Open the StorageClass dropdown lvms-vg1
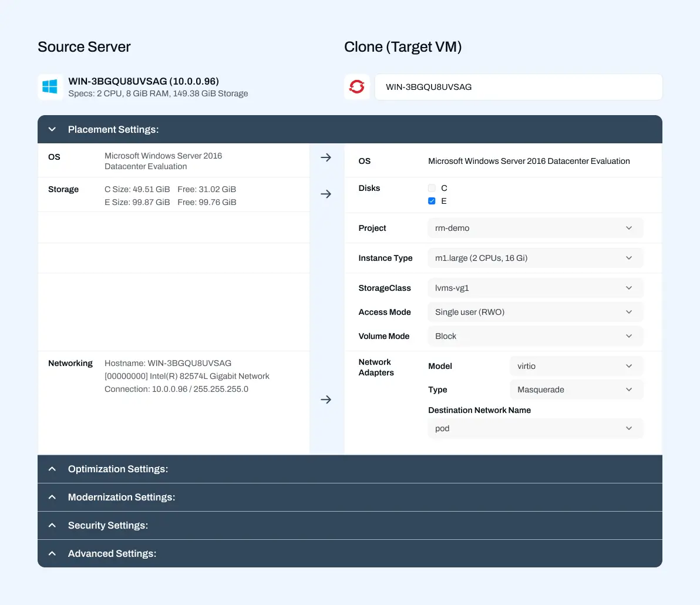The image size is (700, 605). tap(535, 288)
